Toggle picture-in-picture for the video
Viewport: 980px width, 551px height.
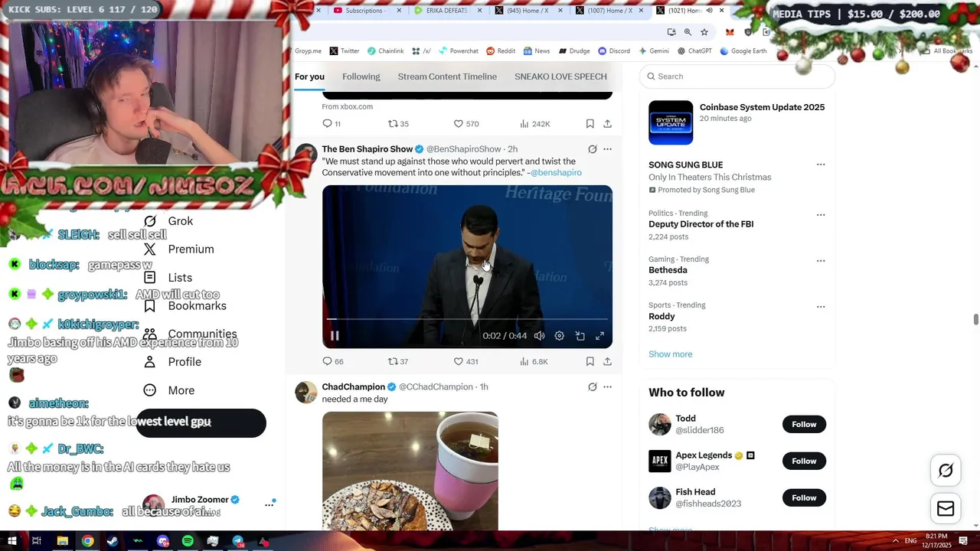[x=580, y=336]
